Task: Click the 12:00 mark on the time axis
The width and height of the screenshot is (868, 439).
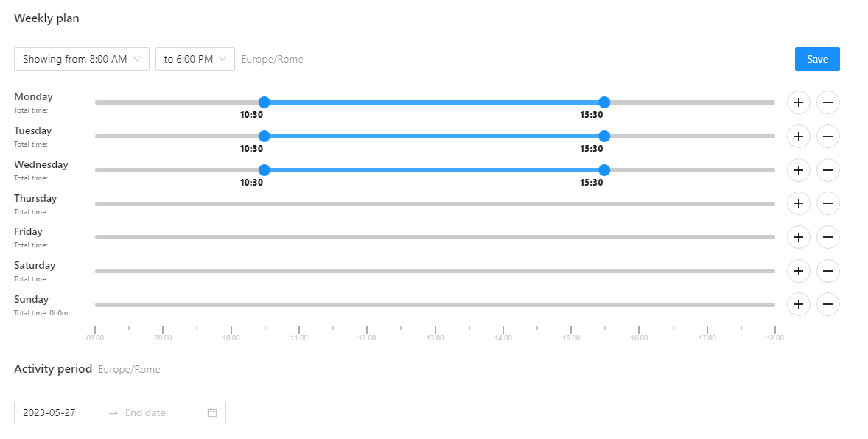Action: pyautogui.click(x=367, y=337)
